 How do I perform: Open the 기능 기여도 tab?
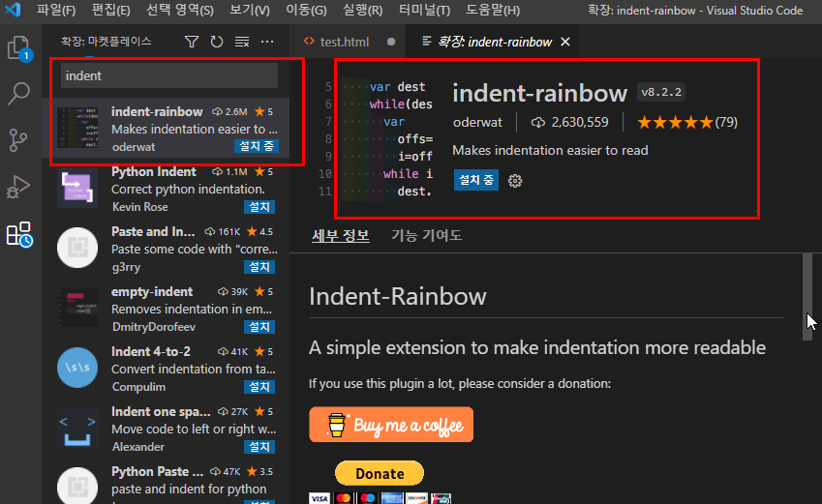pyautogui.click(x=427, y=235)
